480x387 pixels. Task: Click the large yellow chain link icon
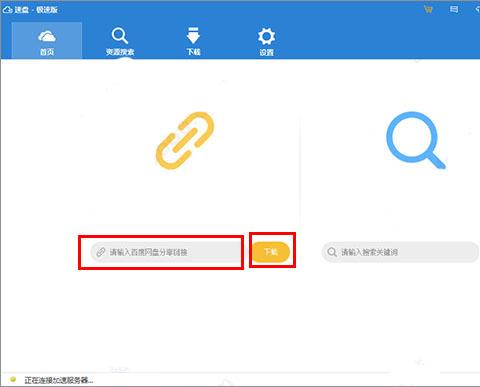(185, 140)
